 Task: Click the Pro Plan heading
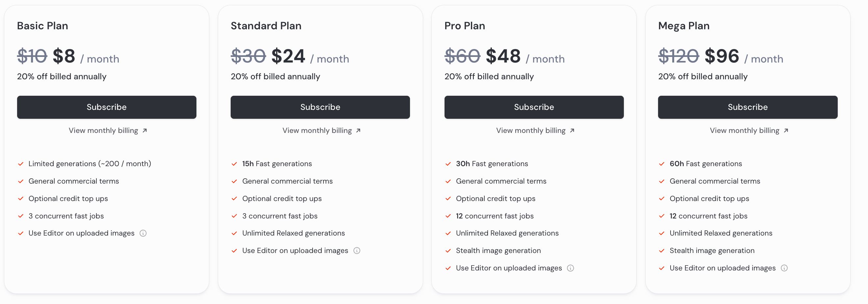[465, 26]
